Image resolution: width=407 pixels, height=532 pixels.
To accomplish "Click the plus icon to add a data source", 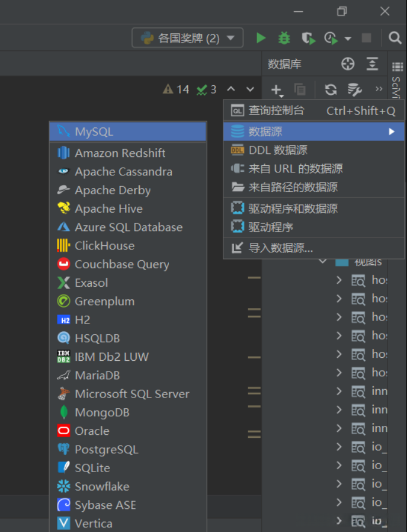I will coord(277,89).
